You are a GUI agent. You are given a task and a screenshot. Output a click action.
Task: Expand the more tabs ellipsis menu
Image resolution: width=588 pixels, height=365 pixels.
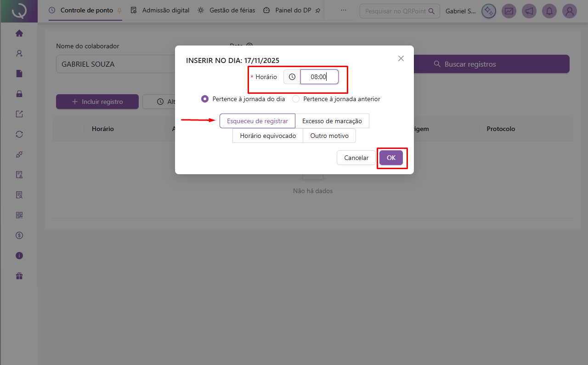point(343,10)
